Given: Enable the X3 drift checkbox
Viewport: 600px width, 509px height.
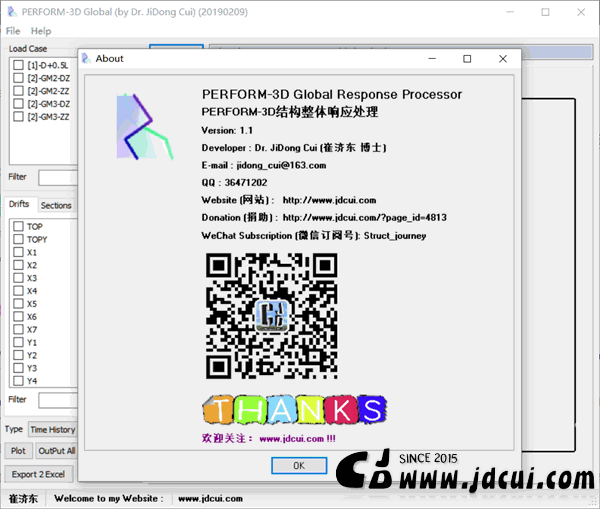Looking at the screenshot, I should 18,278.
